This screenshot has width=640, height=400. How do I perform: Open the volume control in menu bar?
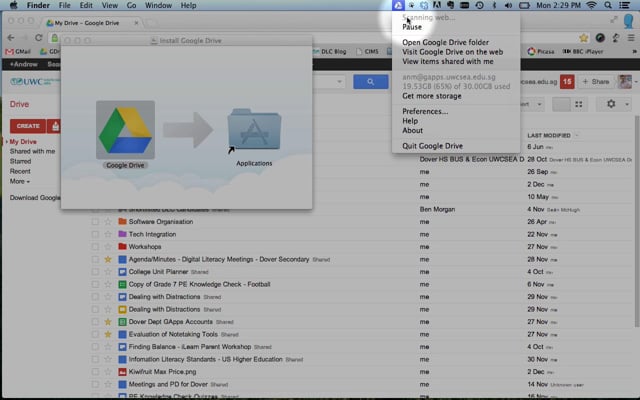coord(508,5)
